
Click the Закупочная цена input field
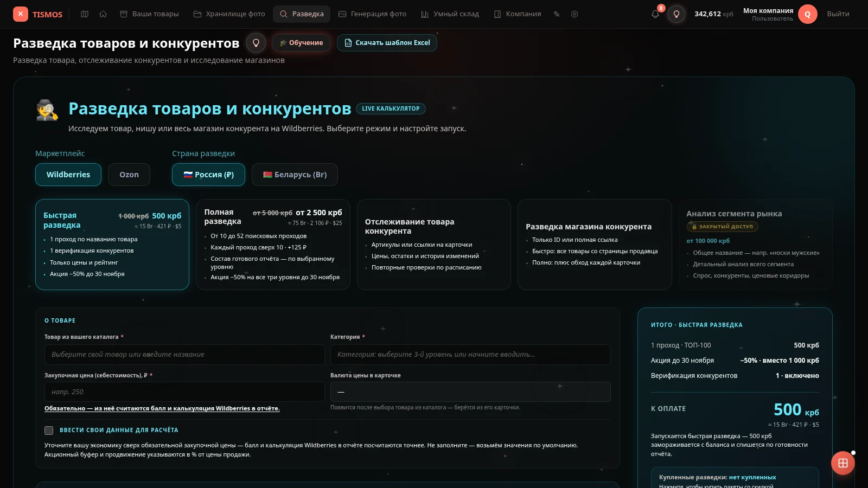coord(184,392)
